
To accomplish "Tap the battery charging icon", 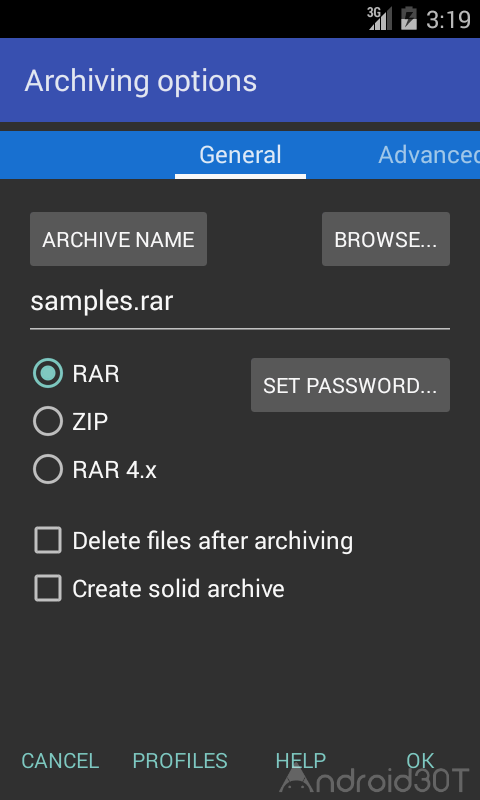I will [x=409, y=18].
